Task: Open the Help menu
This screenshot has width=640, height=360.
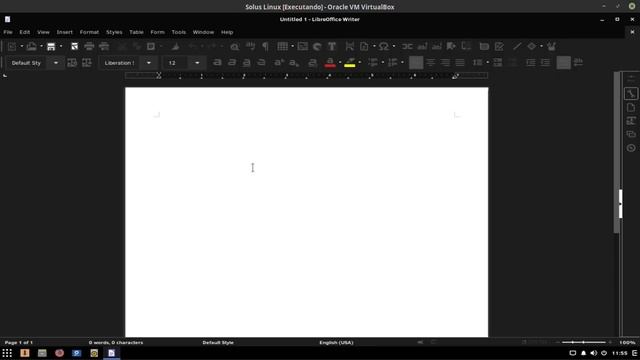Action: pos(227,32)
